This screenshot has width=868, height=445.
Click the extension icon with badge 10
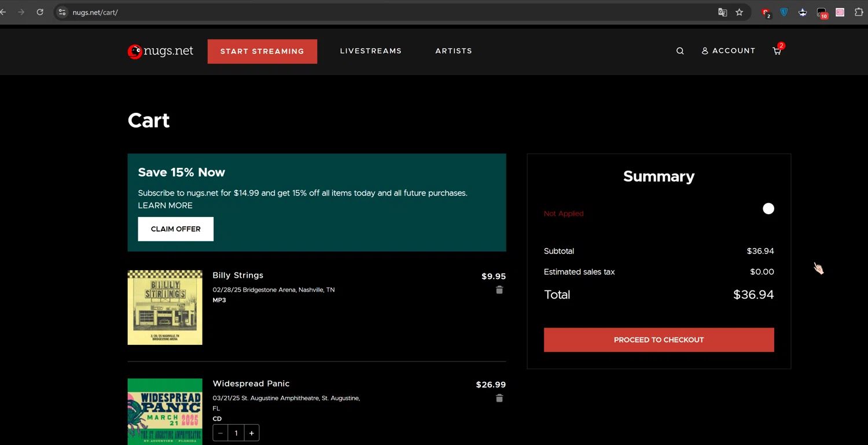(822, 13)
